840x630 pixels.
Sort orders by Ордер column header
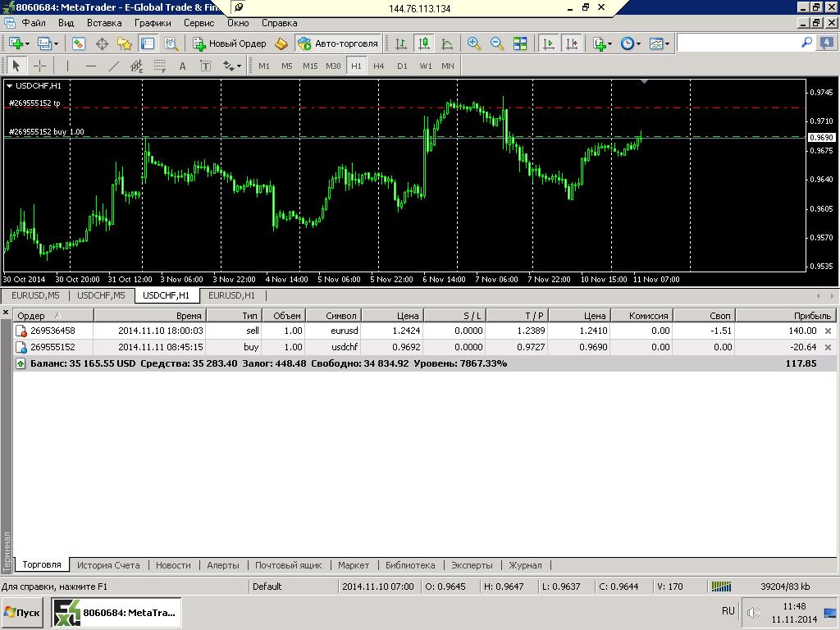(53, 316)
